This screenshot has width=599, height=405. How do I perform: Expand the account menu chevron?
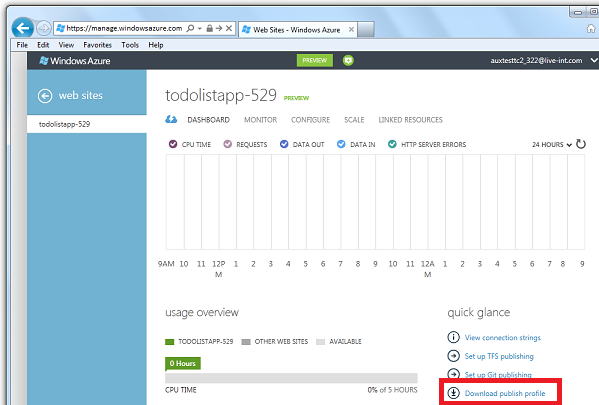click(594, 60)
